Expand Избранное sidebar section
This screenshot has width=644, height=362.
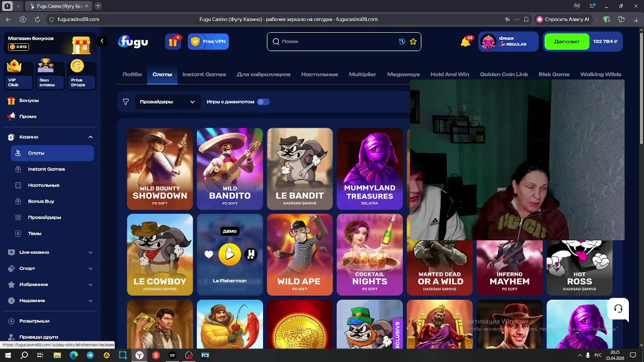pos(91,285)
